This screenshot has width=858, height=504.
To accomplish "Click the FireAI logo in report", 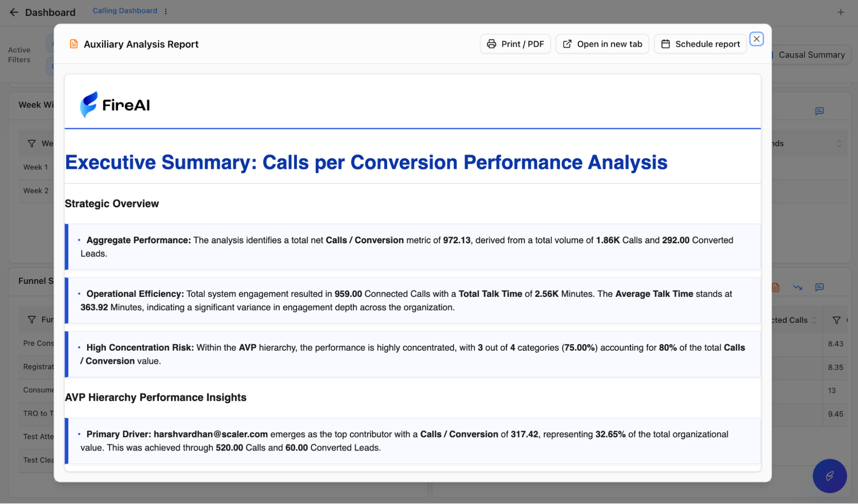I will coord(115,105).
